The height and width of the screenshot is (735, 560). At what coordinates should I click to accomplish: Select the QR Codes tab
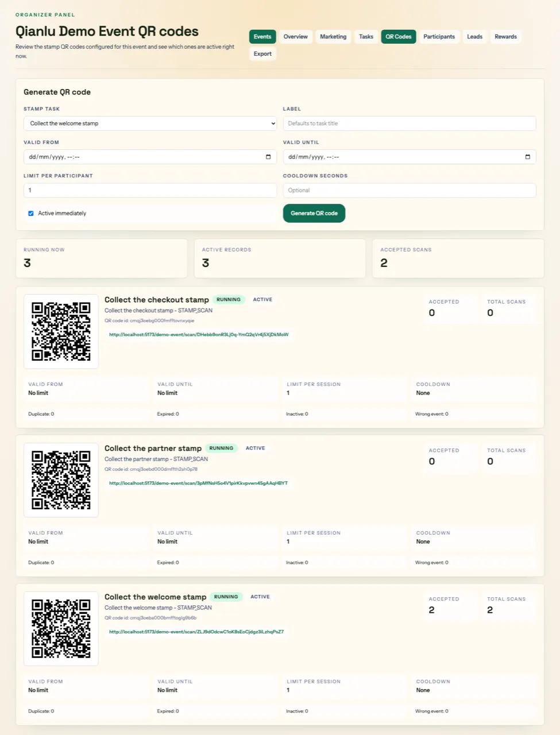point(399,37)
